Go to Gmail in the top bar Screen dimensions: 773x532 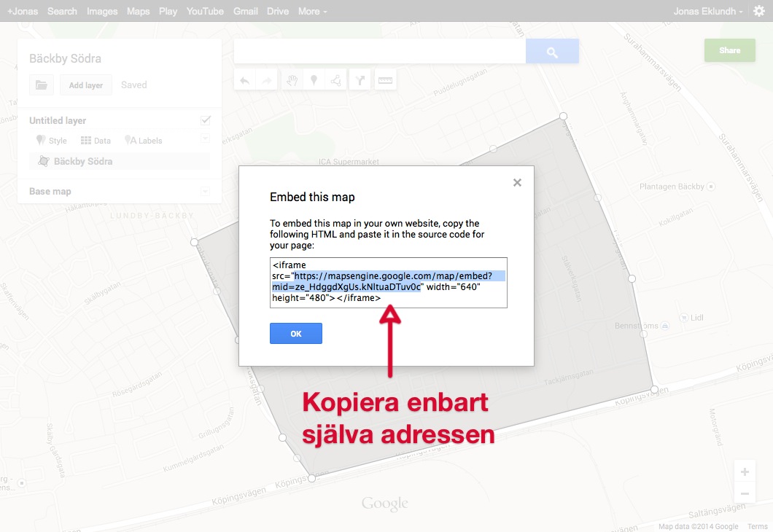246,12
